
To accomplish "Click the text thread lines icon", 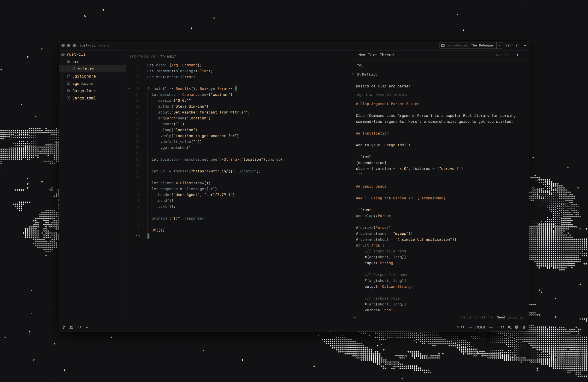I will (x=354, y=55).
